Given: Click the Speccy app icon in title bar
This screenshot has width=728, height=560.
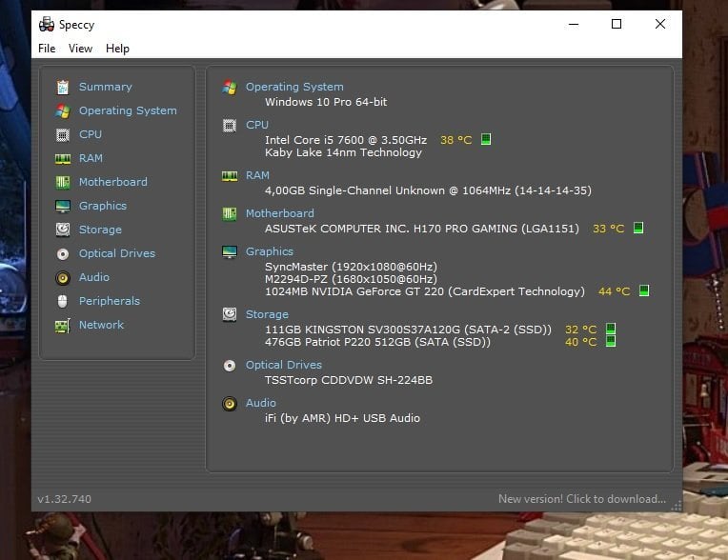Looking at the screenshot, I should coord(47,24).
